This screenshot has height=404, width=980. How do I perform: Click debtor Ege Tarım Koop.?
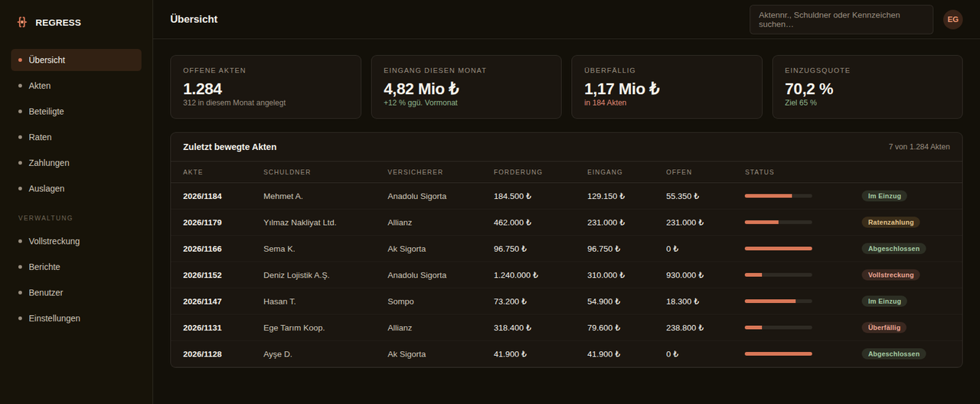click(x=294, y=327)
